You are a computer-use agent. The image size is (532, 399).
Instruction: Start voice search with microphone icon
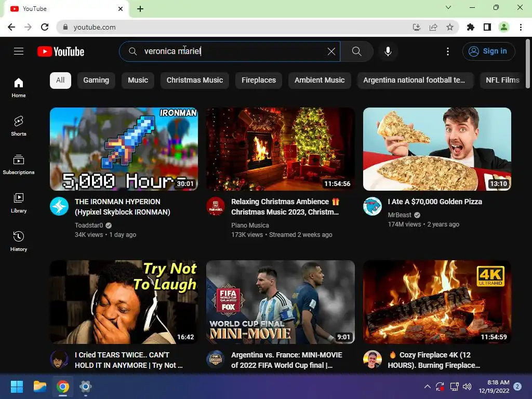[x=388, y=51]
